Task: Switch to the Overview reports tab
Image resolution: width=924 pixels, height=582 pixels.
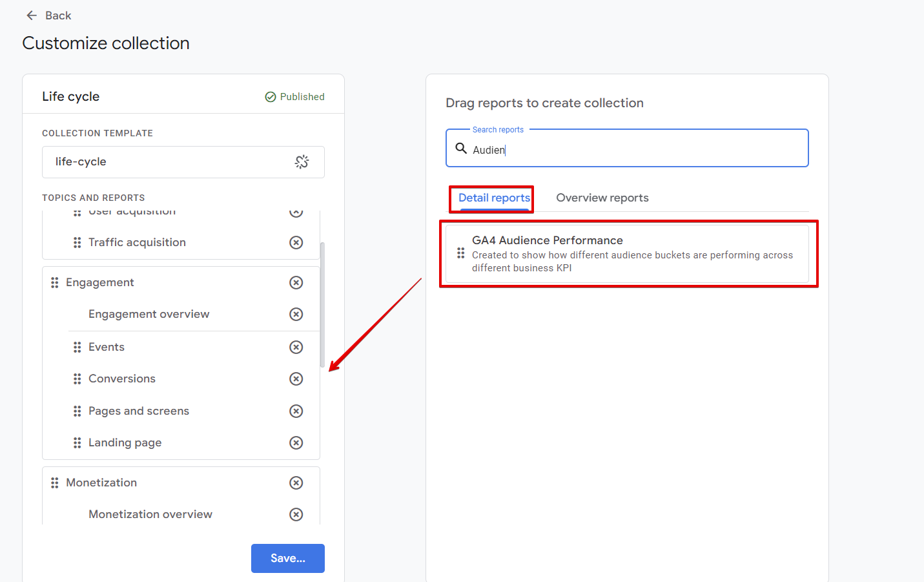Action: pos(602,198)
